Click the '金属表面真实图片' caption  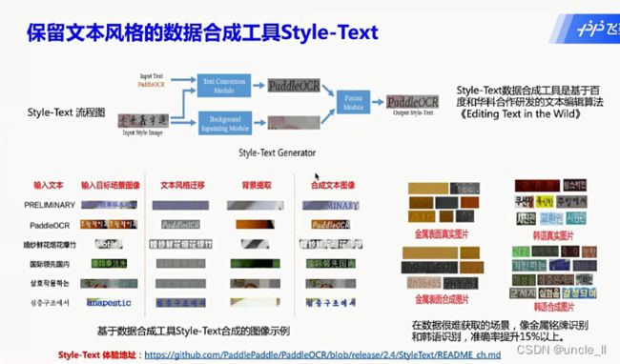coord(442,234)
